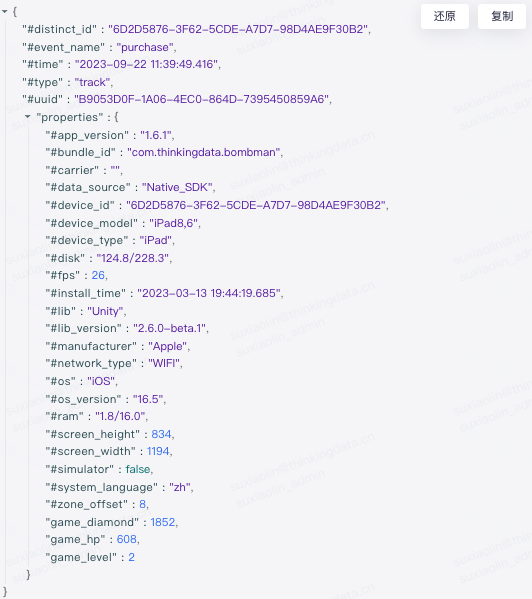Select the "#uuid" value string

(x=201, y=99)
